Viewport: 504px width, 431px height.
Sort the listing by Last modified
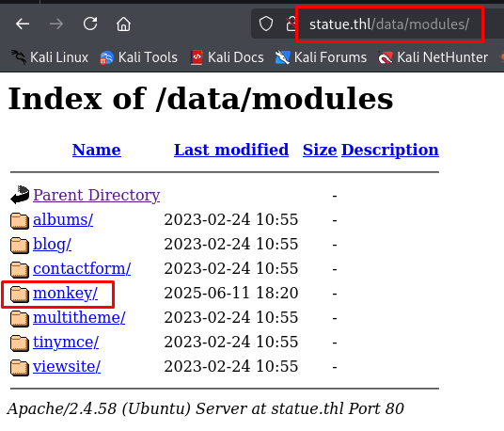231,150
